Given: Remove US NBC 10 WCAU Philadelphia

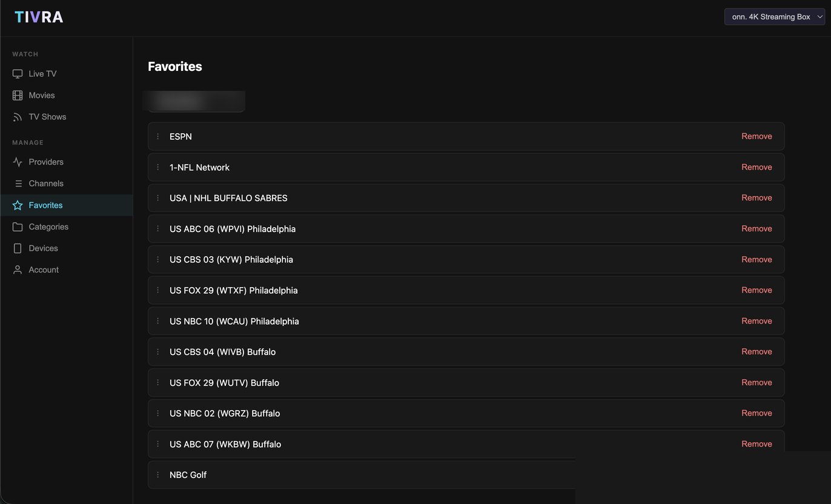Looking at the screenshot, I should (757, 321).
